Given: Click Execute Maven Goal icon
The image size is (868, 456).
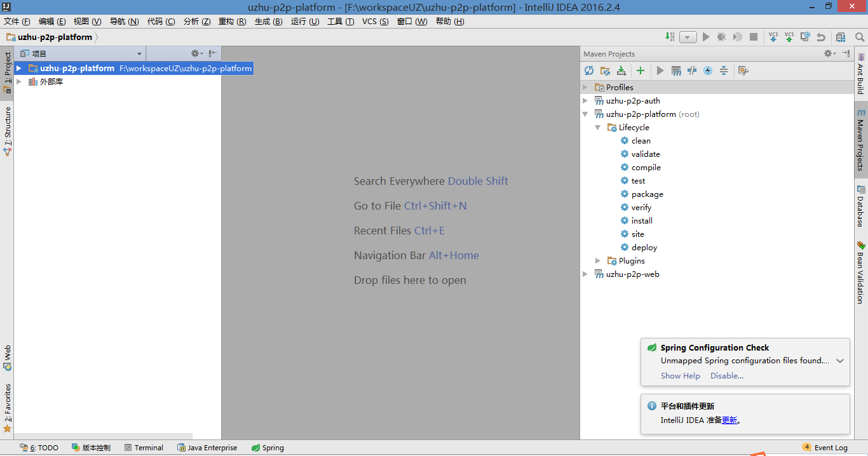Looking at the screenshot, I should 676,70.
